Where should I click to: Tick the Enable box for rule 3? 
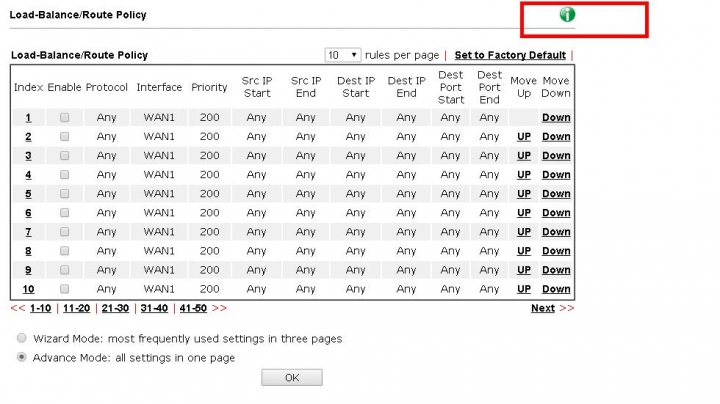(x=64, y=156)
